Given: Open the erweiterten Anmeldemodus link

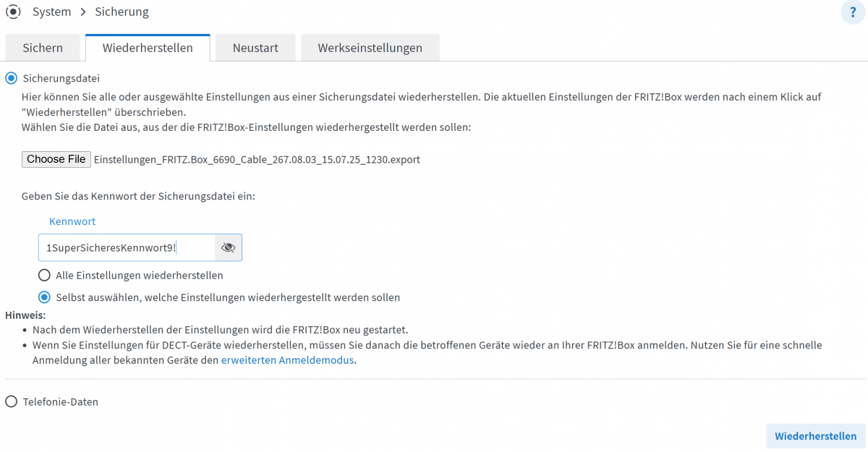Looking at the screenshot, I should [287, 360].
